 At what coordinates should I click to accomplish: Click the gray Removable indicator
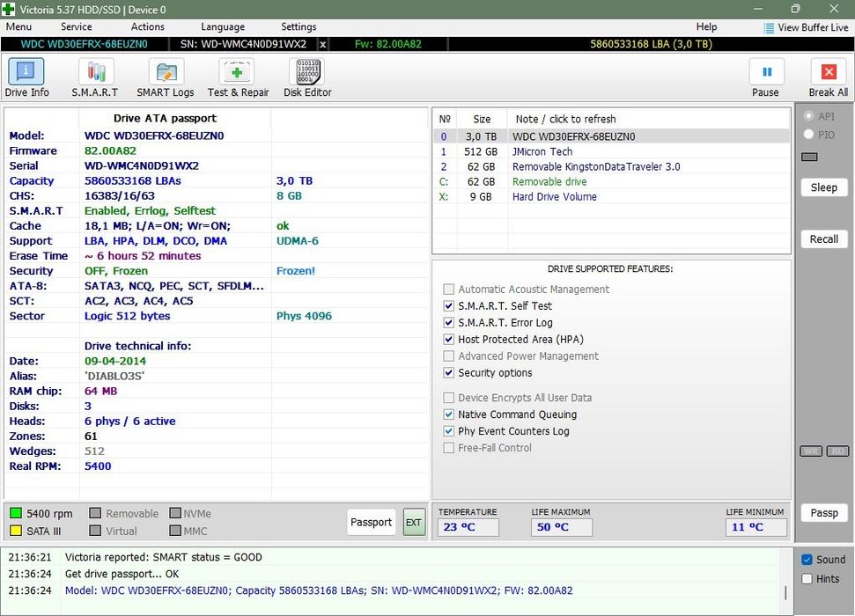point(95,514)
